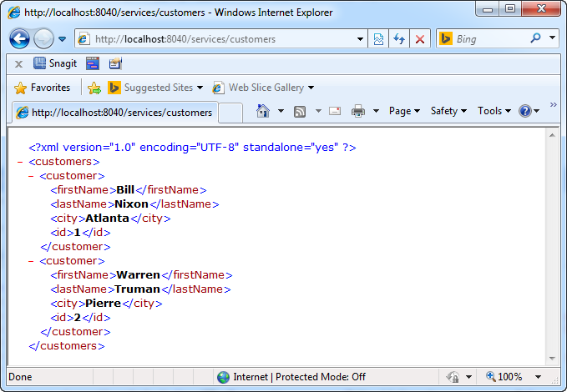Click the text "Bill" in firstName
Screen dimensions: 567x392
tap(125, 189)
